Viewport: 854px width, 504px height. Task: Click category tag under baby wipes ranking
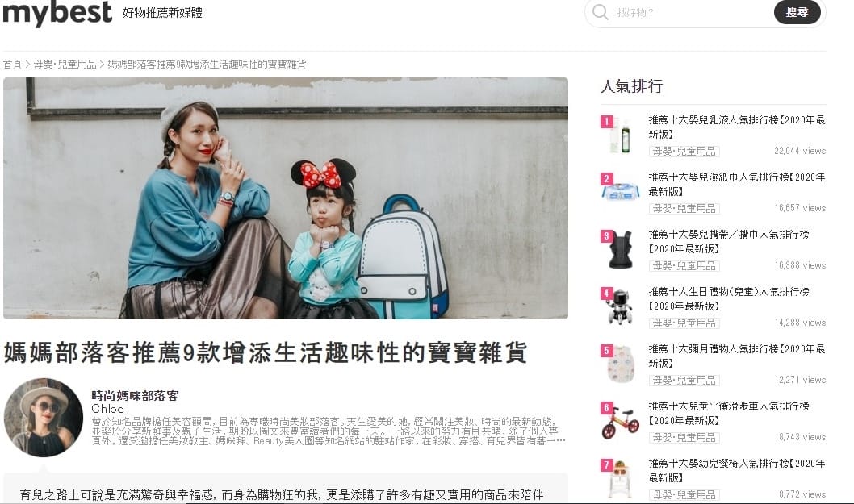tap(684, 209)
